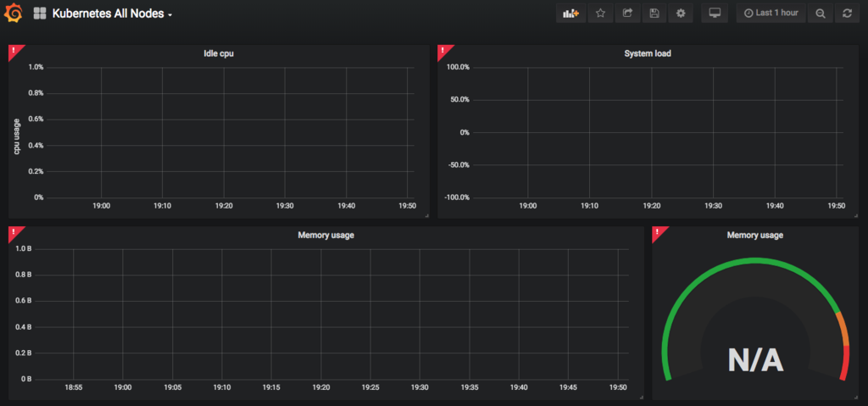
Task: Open the Kubernetes All Nodes dashboard dropdown
Action: [x=113, y=14]
